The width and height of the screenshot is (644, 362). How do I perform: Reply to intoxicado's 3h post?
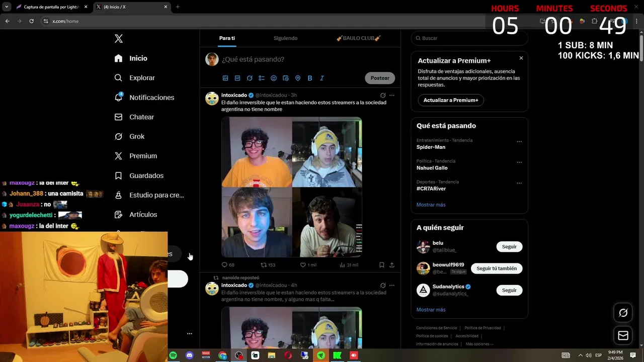[228, 265]
